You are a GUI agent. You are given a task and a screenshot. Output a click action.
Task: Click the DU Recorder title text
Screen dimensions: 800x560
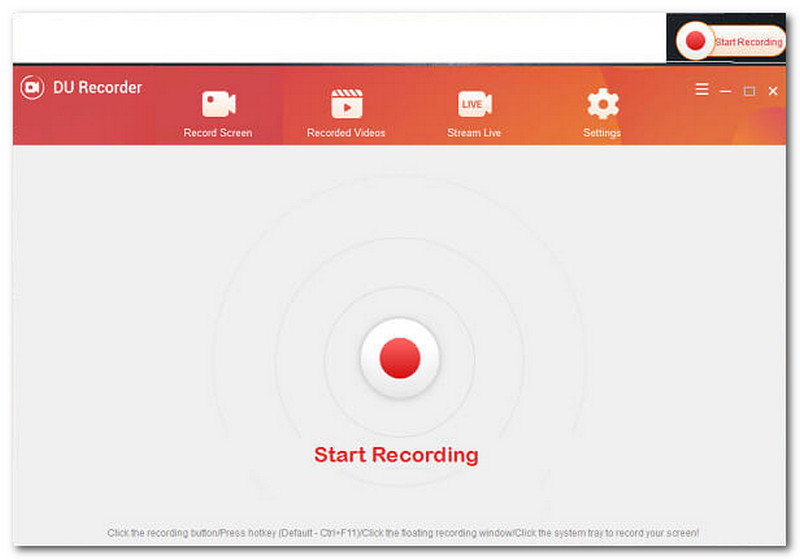pos(97,87)
